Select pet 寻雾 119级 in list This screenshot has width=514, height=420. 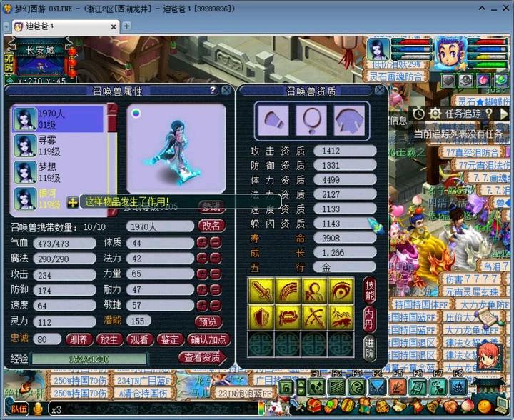coord(58,145)
